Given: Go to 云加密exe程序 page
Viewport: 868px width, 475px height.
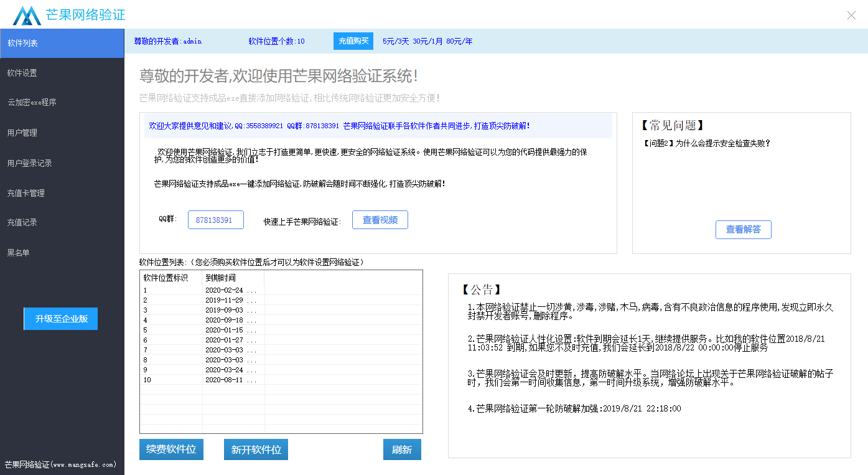Looking at the screenshot, I should (62, 103).
